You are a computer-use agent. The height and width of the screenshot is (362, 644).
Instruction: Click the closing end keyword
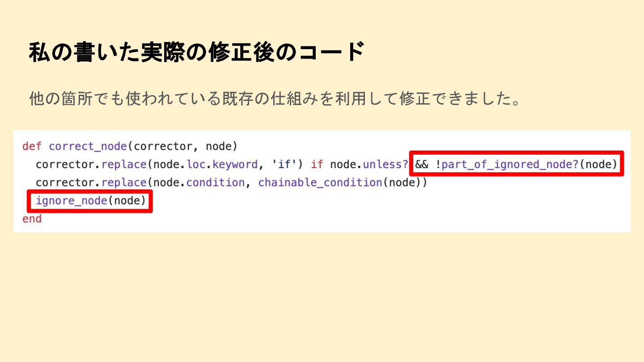pos(32,219)
